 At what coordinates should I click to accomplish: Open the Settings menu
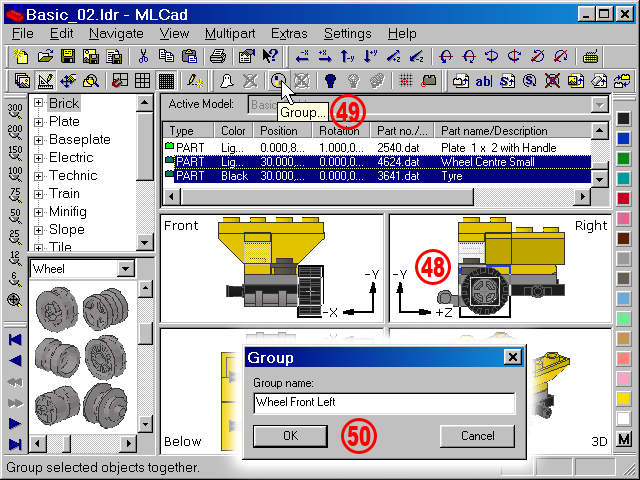(347, 33)
